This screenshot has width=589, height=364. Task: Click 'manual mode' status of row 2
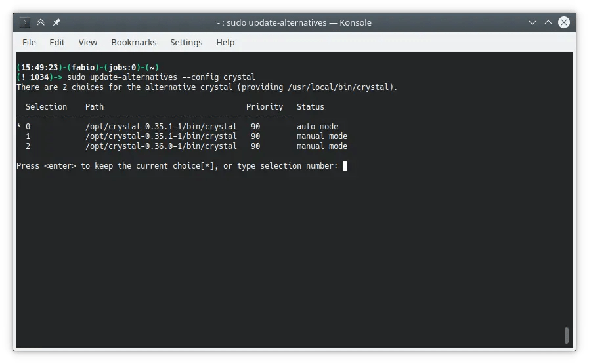click(x=322, y=146)
